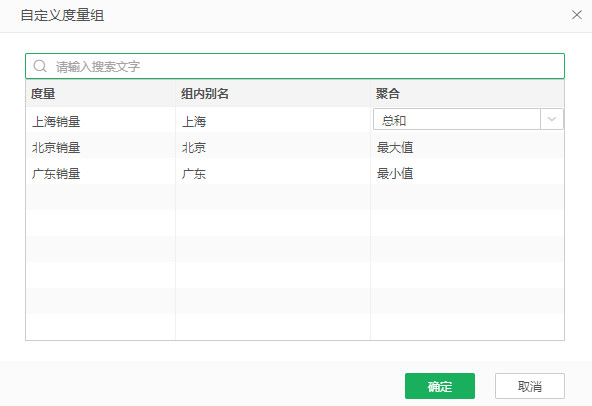Edit the 广东 alias cell

pos(273,174)
